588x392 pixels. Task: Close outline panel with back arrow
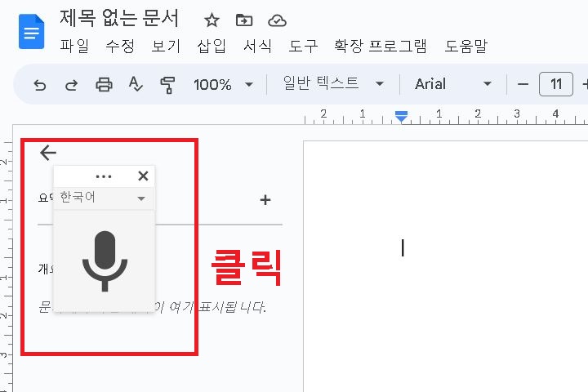48,153
